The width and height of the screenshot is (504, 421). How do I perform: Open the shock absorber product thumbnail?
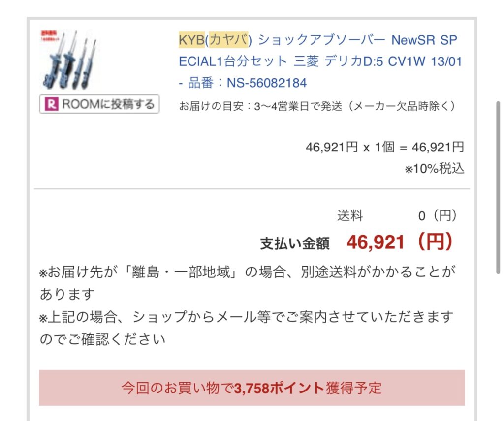[69, 60]
